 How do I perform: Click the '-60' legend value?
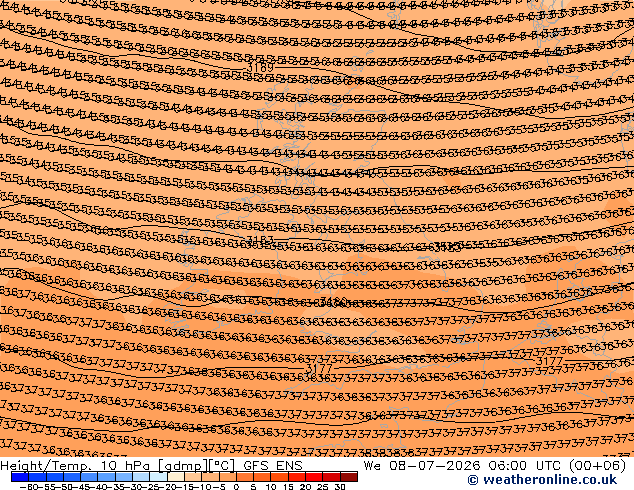(x=30, y=486)
